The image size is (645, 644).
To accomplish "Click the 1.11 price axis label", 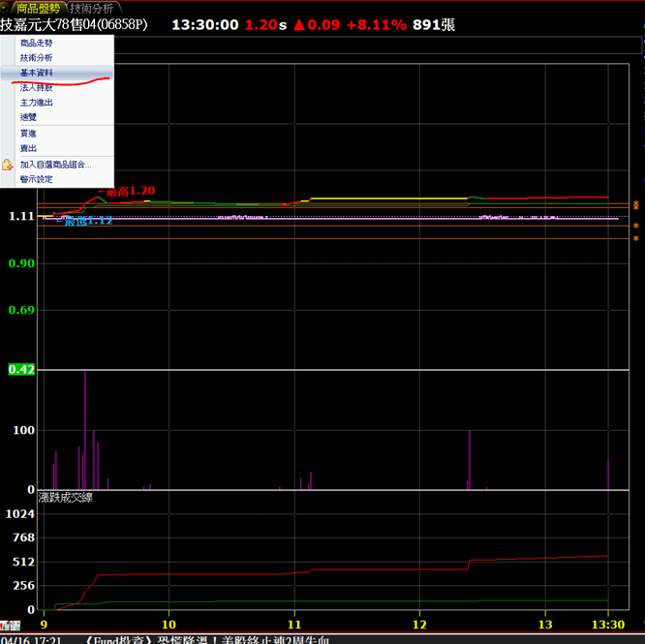I will tap(21, 216).
